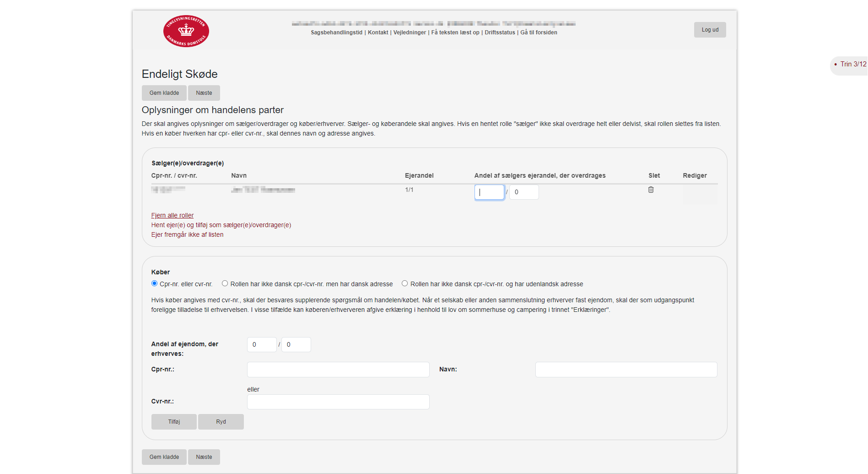Click the Tinglysningsretten crown logo
Image resolution: width=868 pixels, height=474 pixels.
coord(186,31)
